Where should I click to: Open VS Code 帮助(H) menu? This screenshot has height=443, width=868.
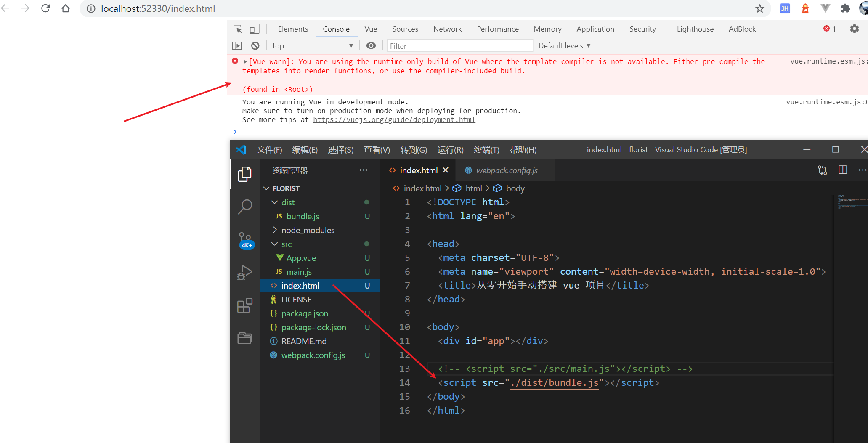tap(523, 150)
